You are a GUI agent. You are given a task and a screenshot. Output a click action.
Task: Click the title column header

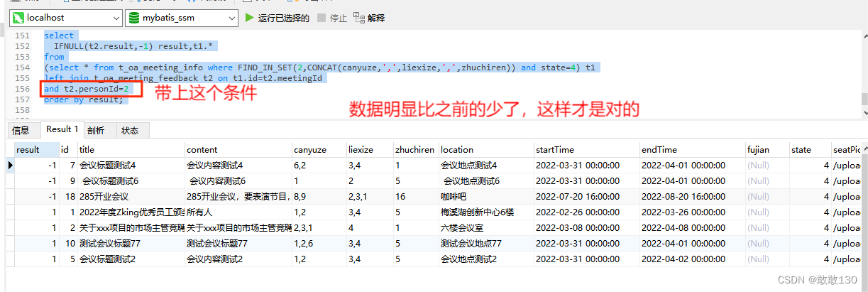coord(131,150)
